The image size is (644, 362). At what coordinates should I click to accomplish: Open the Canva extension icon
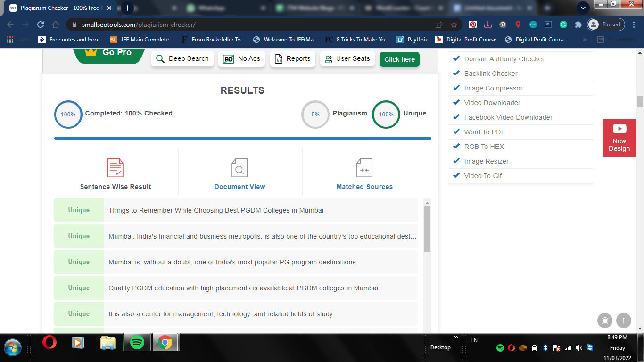[x=533, y=25]
